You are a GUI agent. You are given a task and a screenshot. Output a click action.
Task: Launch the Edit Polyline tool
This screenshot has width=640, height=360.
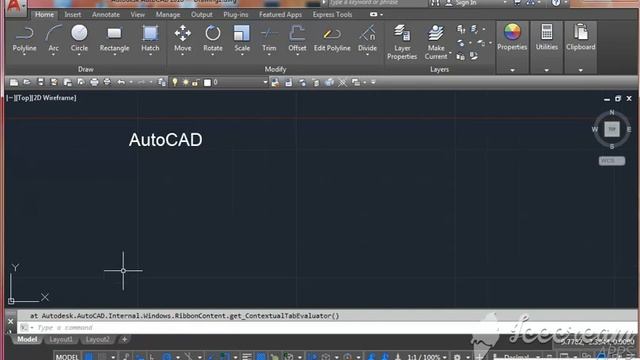pyautogui.click(x=332, y=39)
